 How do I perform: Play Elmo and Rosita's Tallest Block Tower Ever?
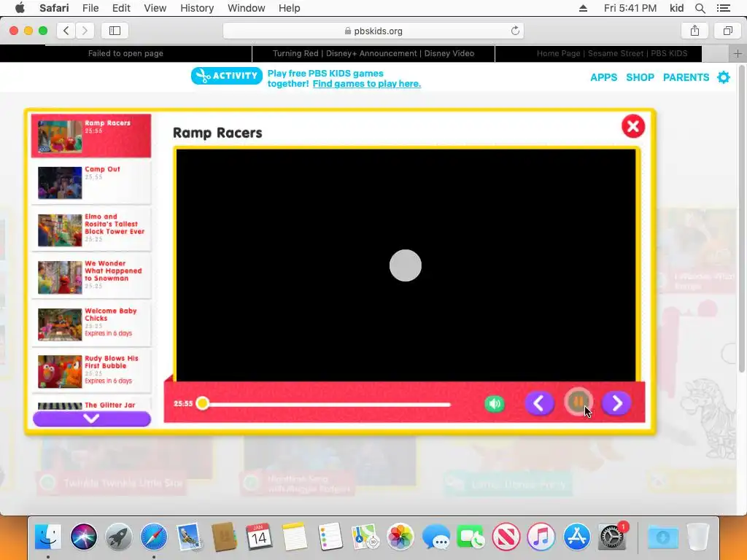[x=91, y=230]
